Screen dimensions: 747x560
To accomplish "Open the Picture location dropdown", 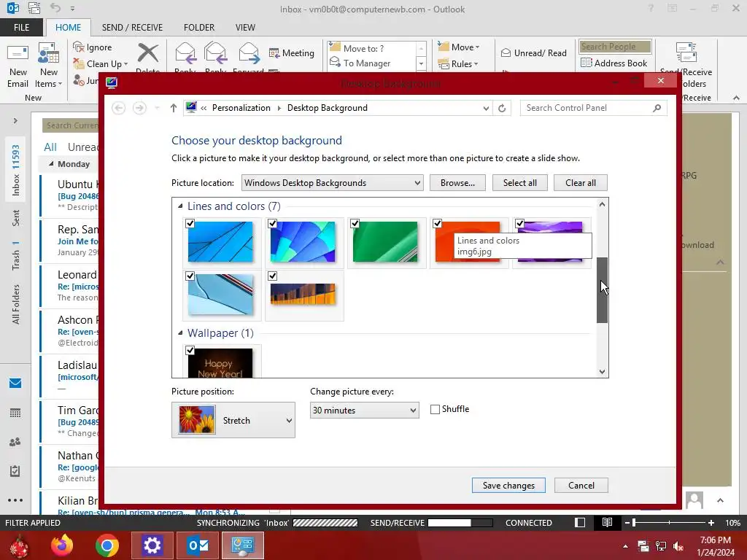I will coord(332,183).
